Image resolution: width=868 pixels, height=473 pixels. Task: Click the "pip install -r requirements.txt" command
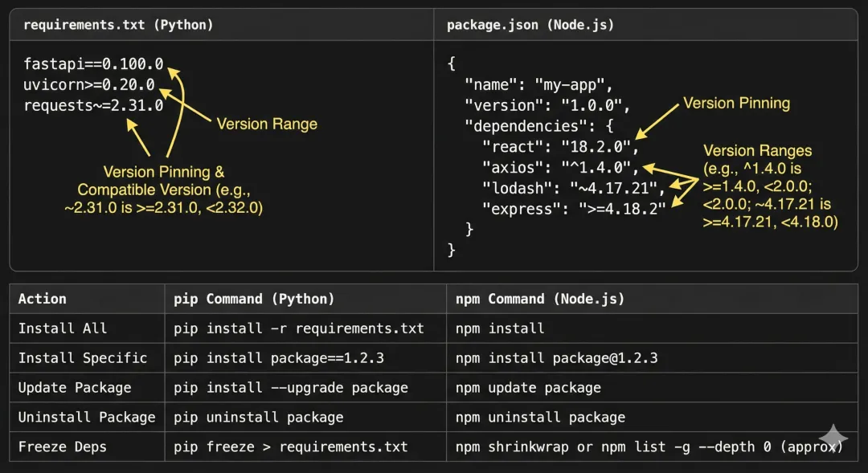[299, 328]
